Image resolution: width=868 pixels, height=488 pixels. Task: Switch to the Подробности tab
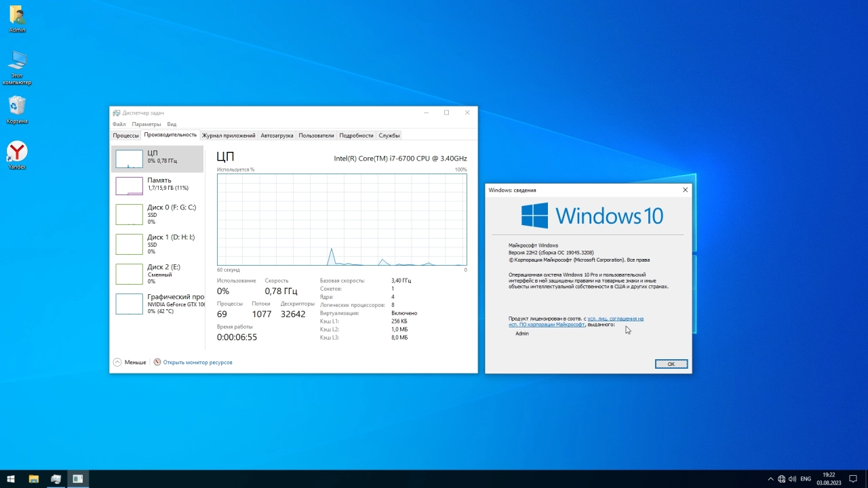point(356,136)
